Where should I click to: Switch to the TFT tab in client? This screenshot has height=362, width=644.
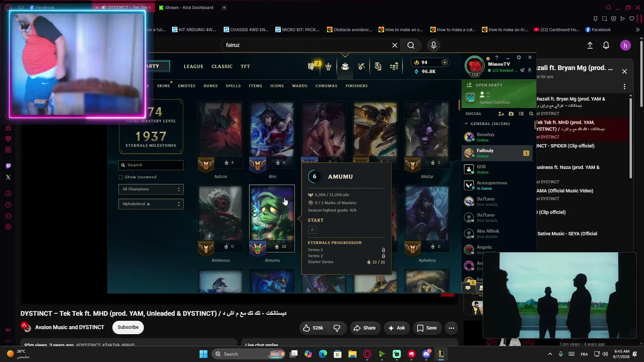point(245,66)
